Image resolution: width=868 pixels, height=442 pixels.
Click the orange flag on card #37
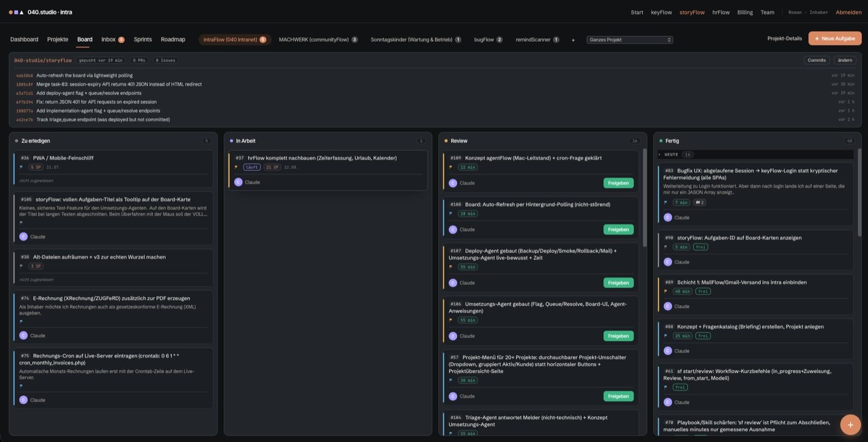pos(236,167)
